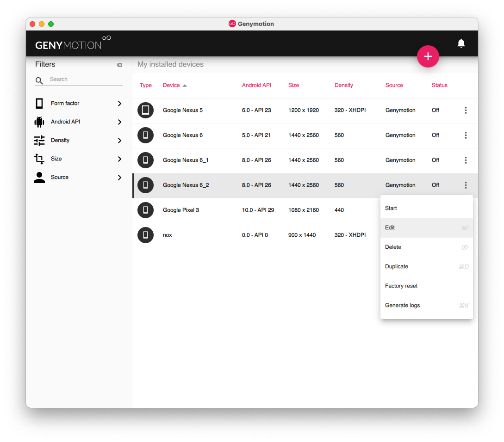Expand the Form factor filter chevron
This screenshot has width=504, height=442.
click(119, 104)
